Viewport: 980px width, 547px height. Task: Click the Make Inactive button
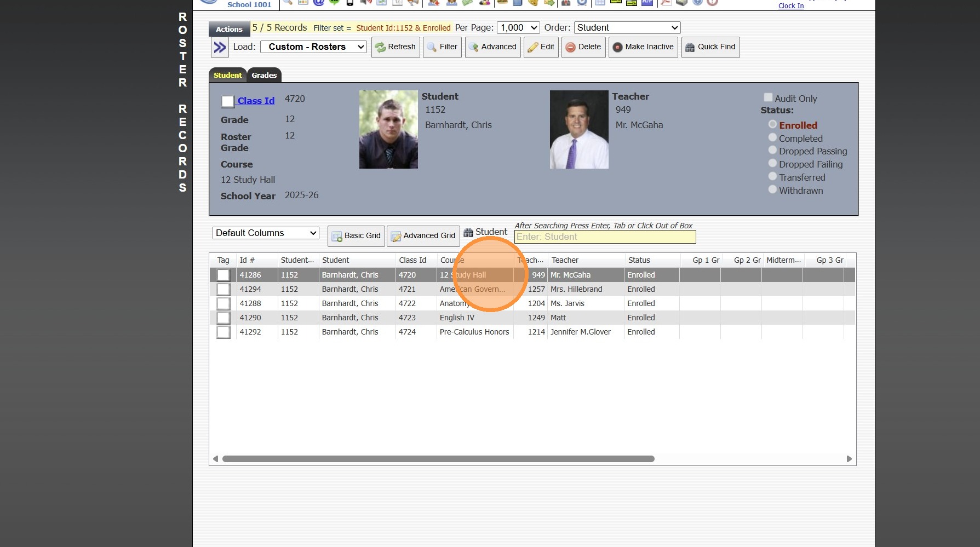pyautogui.click(x=643, y=47)
